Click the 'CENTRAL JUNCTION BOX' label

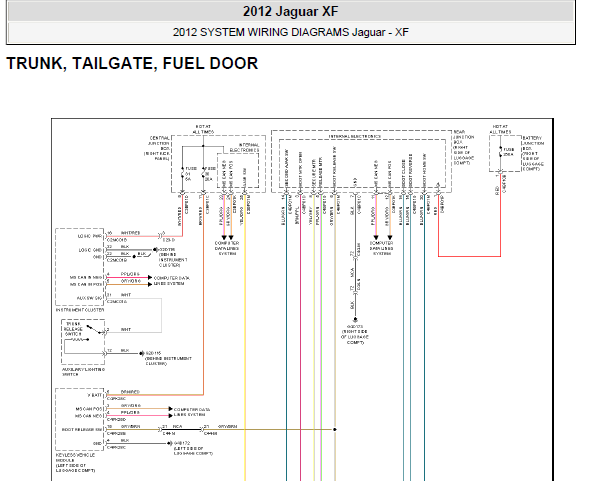coord(157,148)
